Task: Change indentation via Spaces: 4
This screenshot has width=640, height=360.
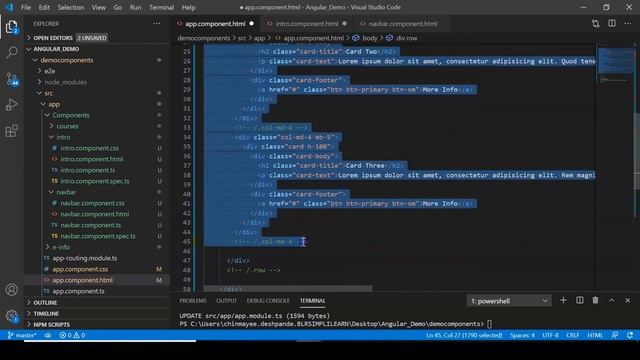Action: (x=522, y=335)
